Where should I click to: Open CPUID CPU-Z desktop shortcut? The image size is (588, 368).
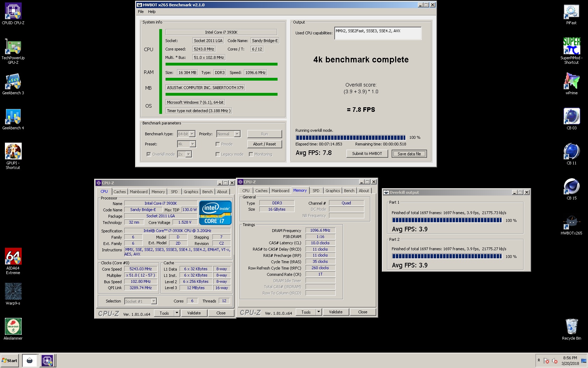click(13, 14)
